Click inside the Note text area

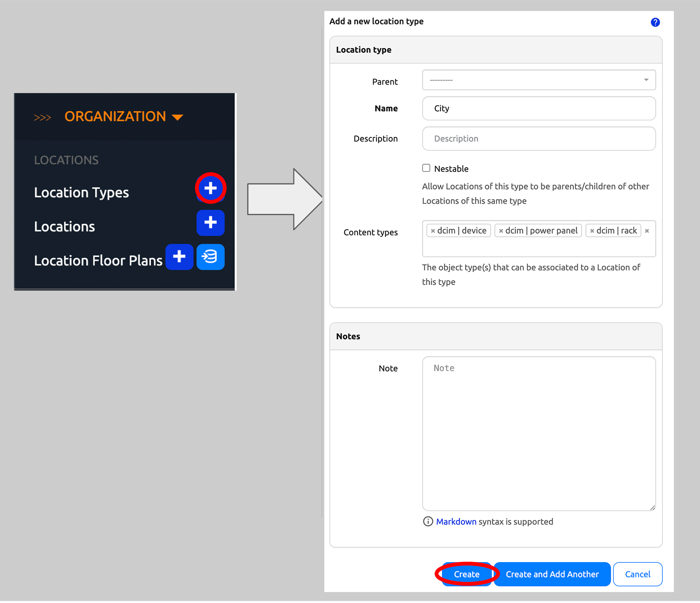(x=539, y=434)
